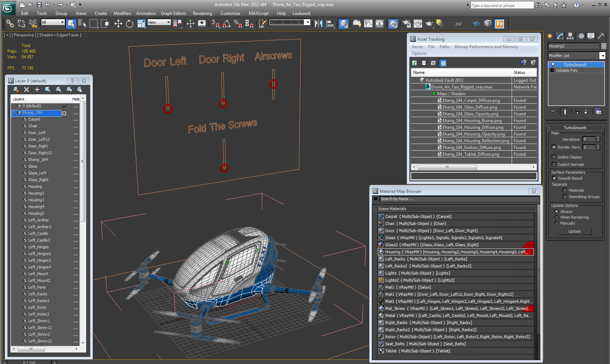
Task: Click the Hide column header in Layers
Action: click(x=76, y=99)
